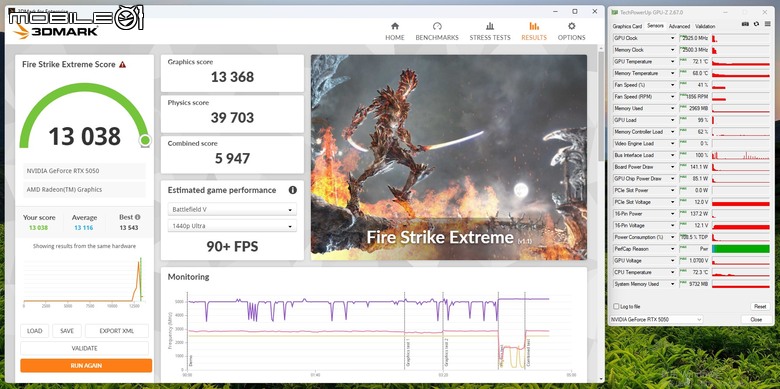The width and height of the screenshot is (780, 389).
Task: Click the GPU Clock value 2925.0 MHz
Action: pyautogui.click(x=694, y=38)
